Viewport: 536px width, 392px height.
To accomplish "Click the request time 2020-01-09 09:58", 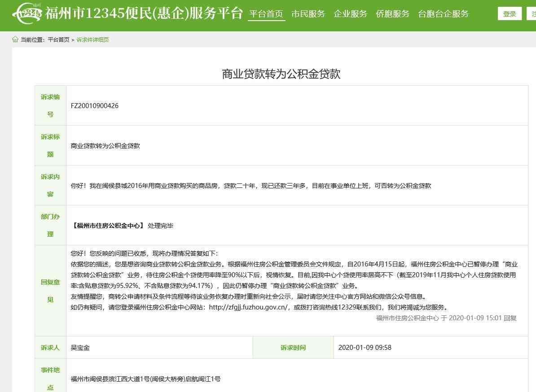I will (x=365, y=348).
